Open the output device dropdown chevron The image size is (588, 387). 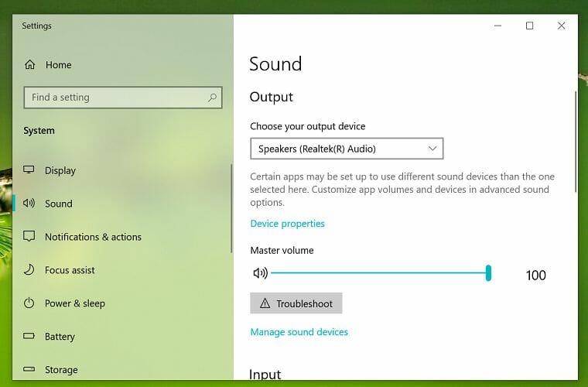432,149
